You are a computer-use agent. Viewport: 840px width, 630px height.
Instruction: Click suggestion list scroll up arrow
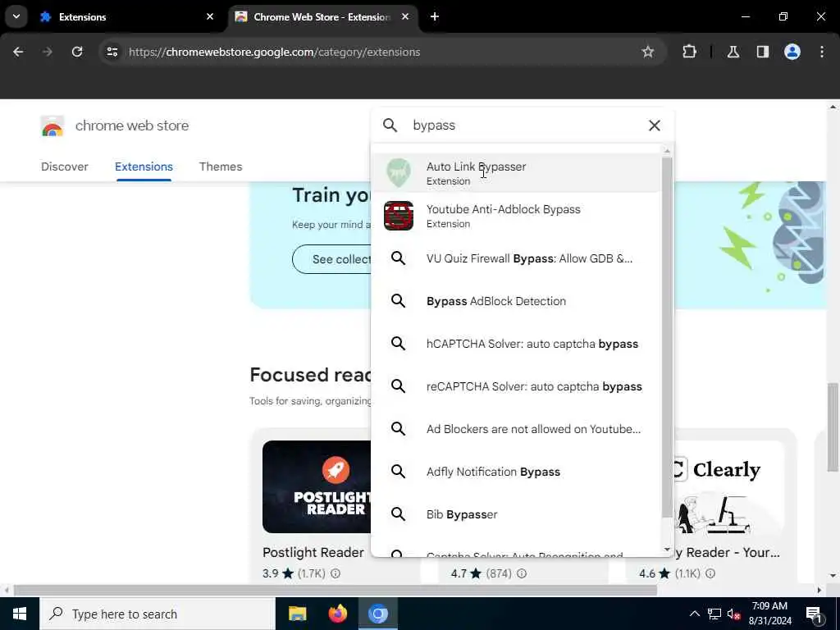(x=667, y=151)
